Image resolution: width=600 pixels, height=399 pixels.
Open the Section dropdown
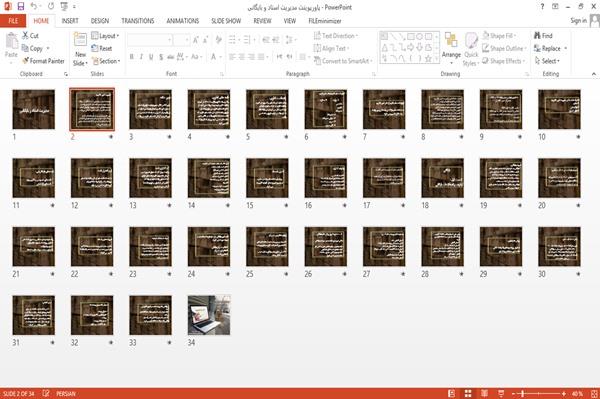(x=106, y=61)
